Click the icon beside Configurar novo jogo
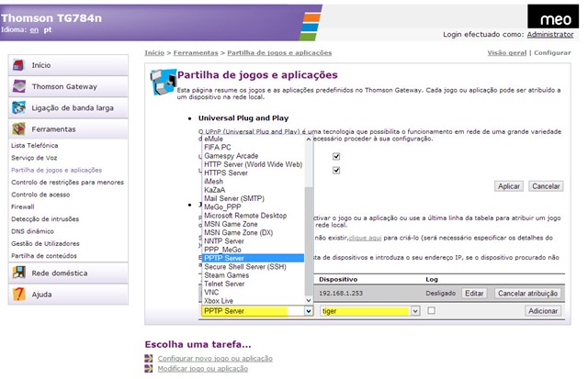588x379 pixels. [x=149, y=358]
